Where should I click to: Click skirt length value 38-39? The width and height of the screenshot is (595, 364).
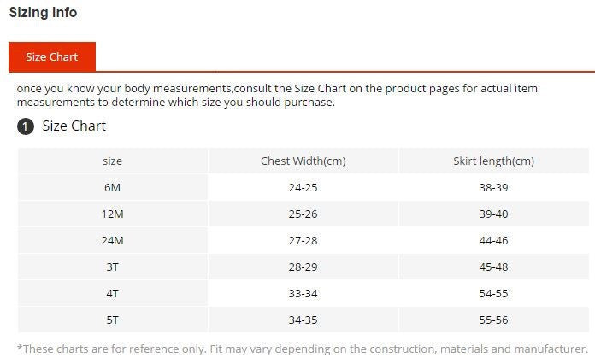pyautogui.click(x=493, y=187)
